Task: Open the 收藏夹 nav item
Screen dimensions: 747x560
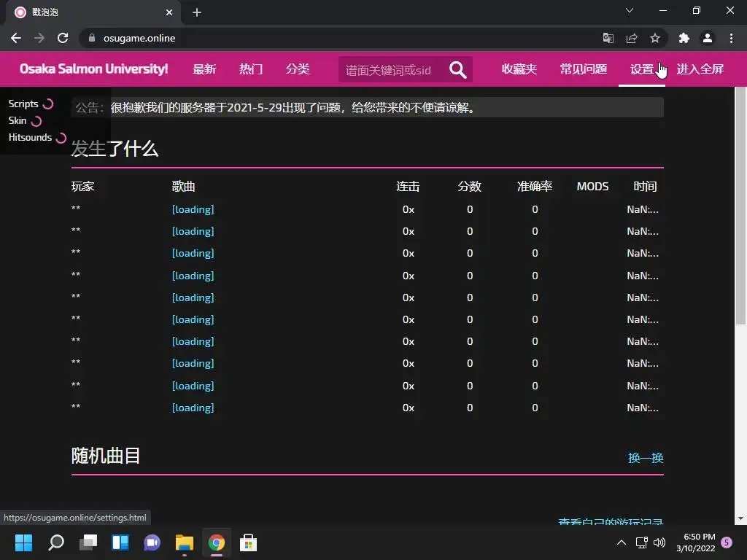Action: [x=519, y=69]
